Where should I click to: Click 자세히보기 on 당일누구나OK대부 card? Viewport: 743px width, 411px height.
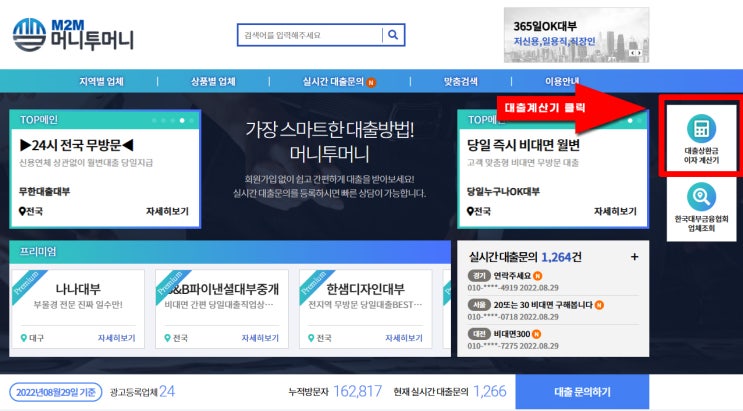point(615,211)
